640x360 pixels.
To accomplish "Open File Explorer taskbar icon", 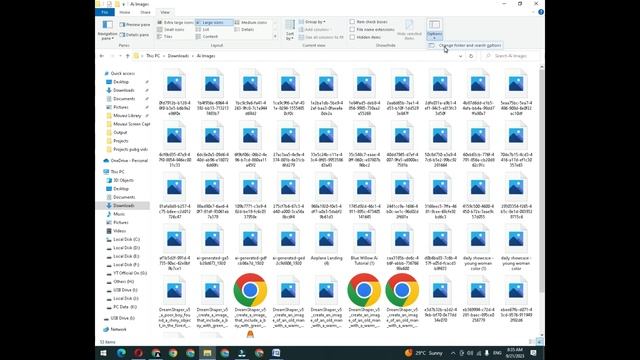I will point(207,353).
